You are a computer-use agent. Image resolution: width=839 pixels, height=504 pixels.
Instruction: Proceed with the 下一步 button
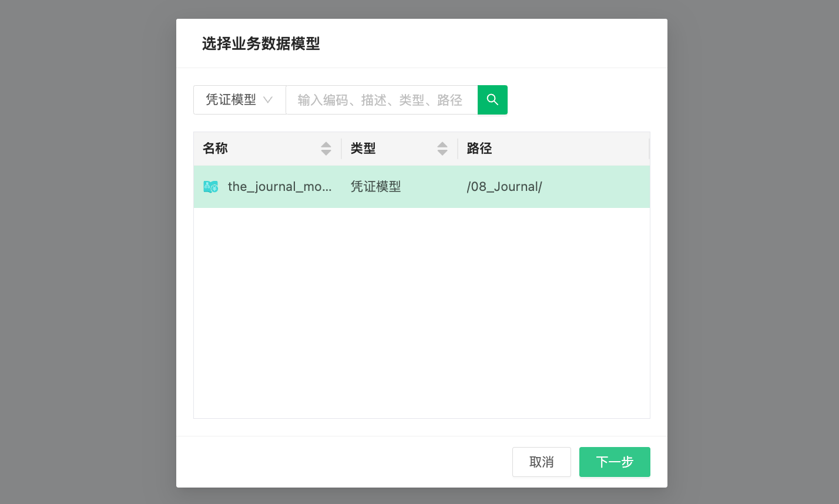click(615, 462)
